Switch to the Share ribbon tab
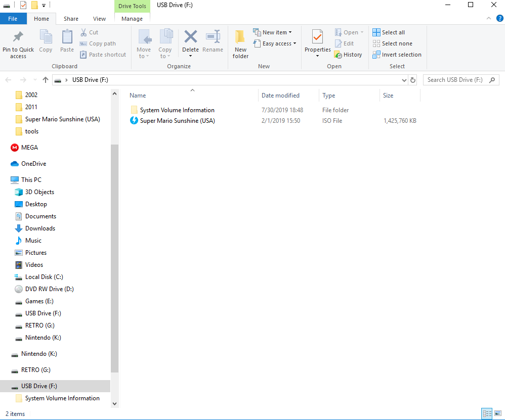The height and width of the screenshot is (420, 505). pos(71,19)
